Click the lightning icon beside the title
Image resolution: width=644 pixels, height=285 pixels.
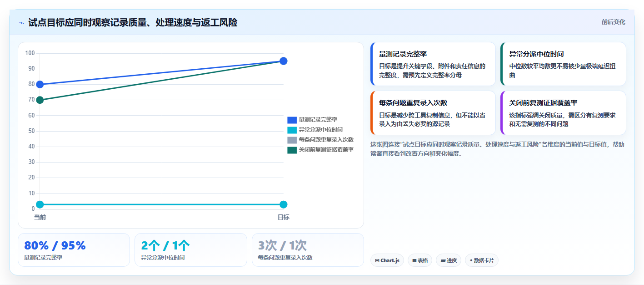tap(22, 23)
